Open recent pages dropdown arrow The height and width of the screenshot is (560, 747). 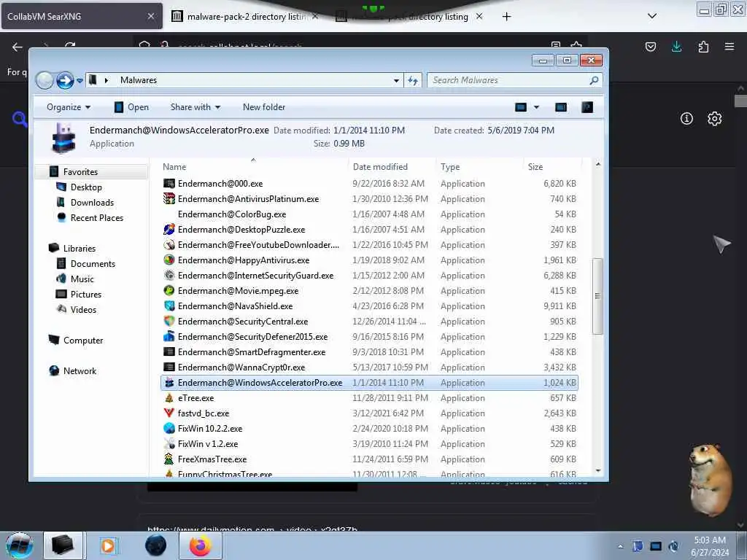click(80, 80)
